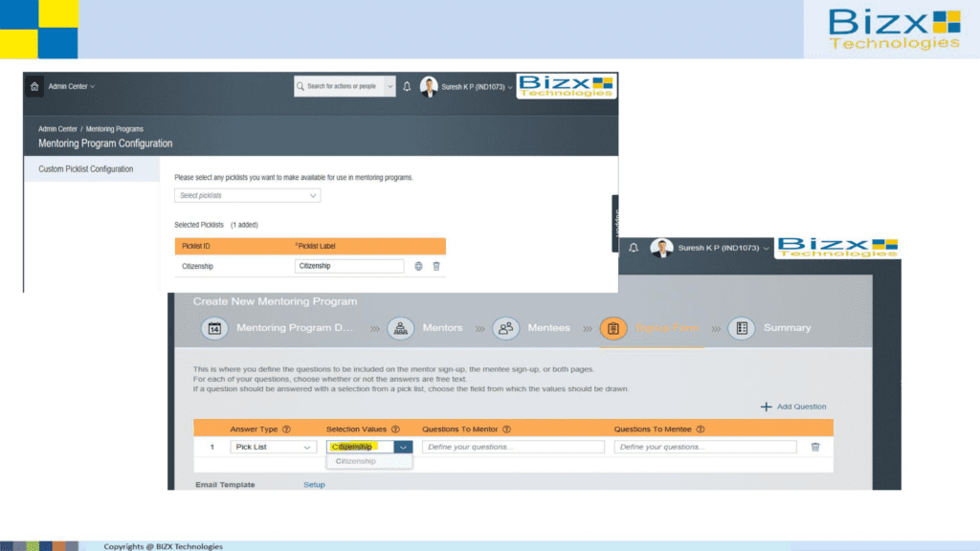Click Add Question button
The image size is (980, 551).
[793, 407]
